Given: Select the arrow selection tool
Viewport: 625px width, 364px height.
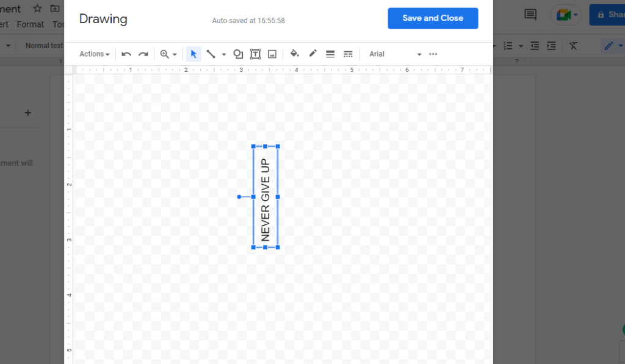Looking at the screenshot, I should (193, 54).
